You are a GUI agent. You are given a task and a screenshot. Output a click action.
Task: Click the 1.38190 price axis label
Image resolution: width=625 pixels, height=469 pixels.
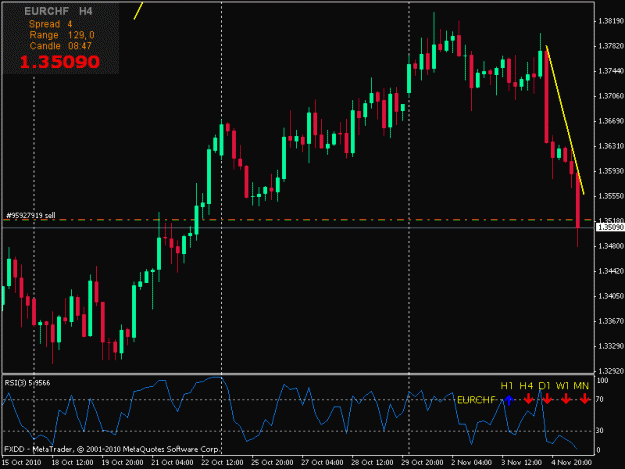click(x=611, y=21)
